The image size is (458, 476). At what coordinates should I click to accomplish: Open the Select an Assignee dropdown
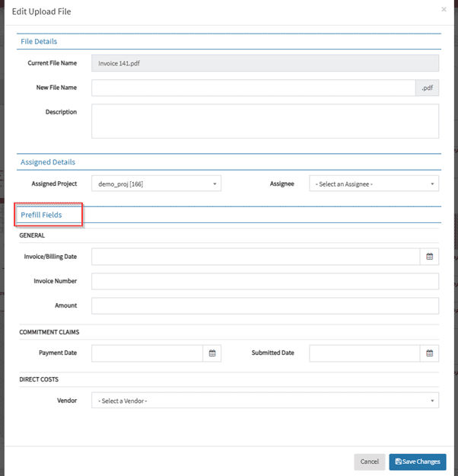pos(374,184)
